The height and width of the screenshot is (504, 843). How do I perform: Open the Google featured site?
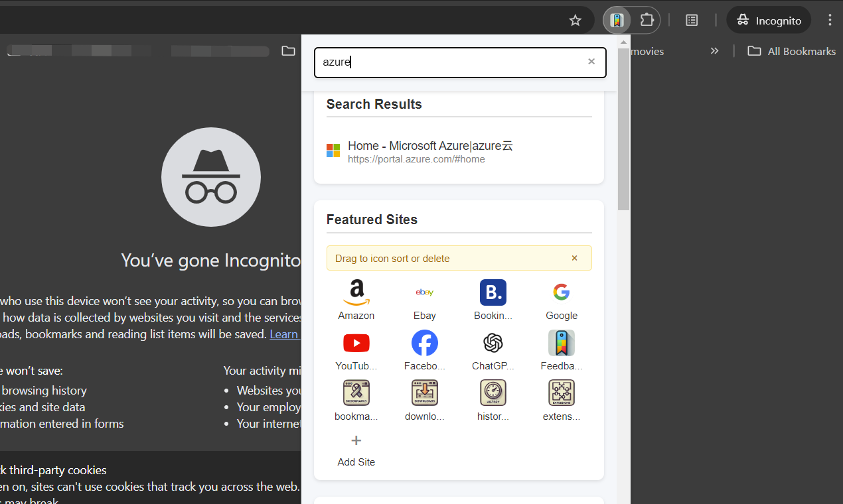coord(562,300)
